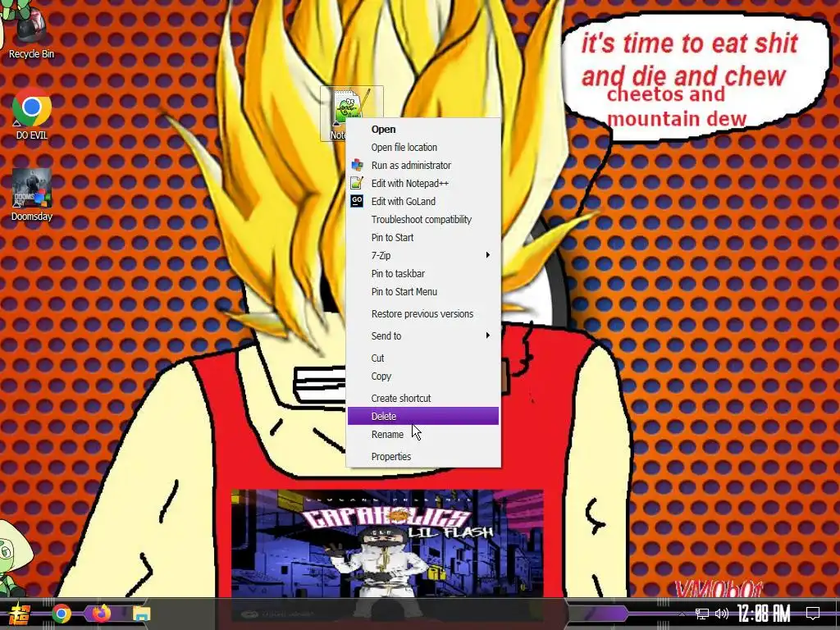Choose Pin to taskbar
The height and width of the screenshot is (630, 840).
pos(423,274)
